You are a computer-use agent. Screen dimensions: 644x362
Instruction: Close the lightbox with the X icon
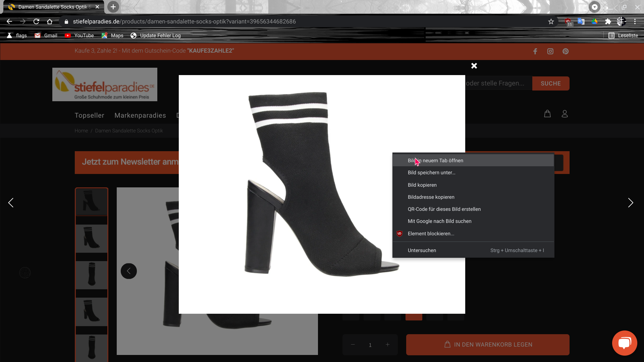[x=474, y=66]
